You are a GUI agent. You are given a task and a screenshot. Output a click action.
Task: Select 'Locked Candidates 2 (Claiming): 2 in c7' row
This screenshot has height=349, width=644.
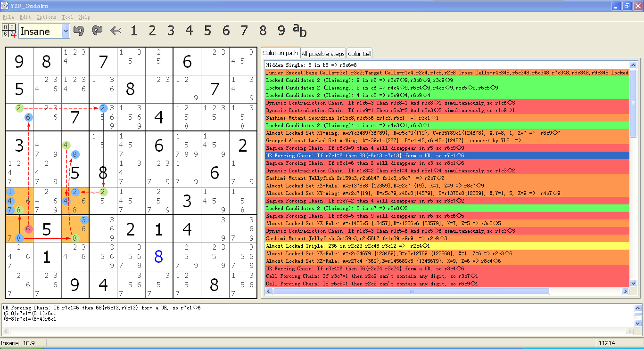point(447,208)
